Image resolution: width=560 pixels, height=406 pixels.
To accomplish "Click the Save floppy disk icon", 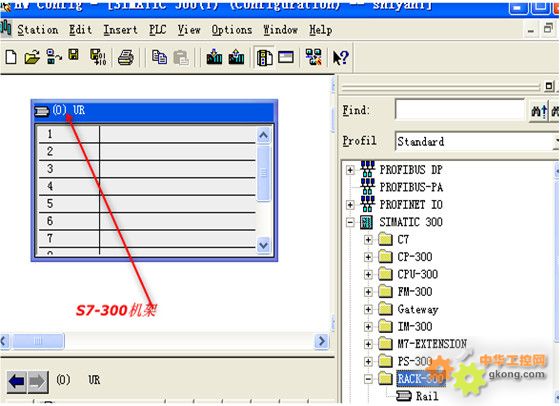I will [74, 55].
